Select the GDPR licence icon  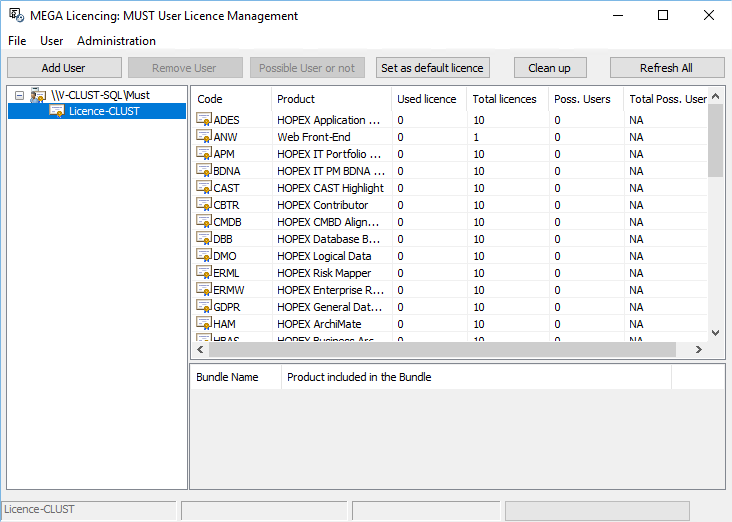[x=204, y=307]
